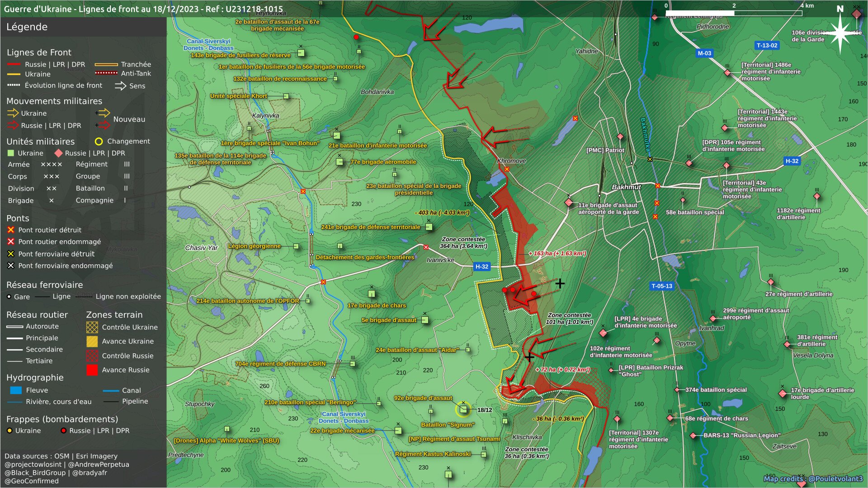868x488 pixels.
Task: Click the Contrôle Ukraine hatched swatch
Action: click(92, 327)
